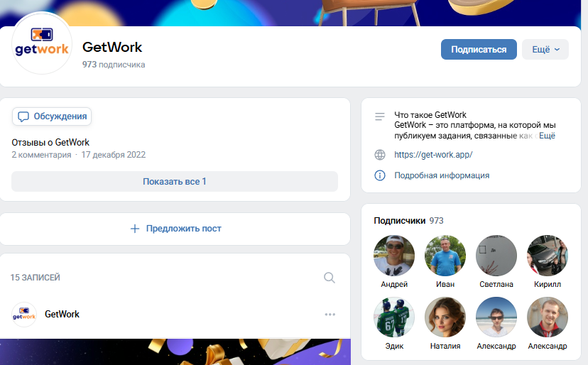
Task: Click the name Эдик under subscribers
Action: click(x=394, y=347)
